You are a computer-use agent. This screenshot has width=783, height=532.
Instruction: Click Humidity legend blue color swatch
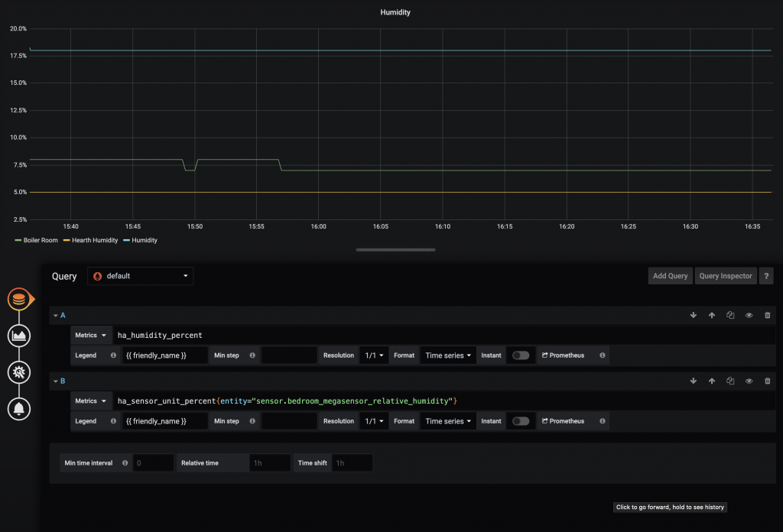(126, 241)
